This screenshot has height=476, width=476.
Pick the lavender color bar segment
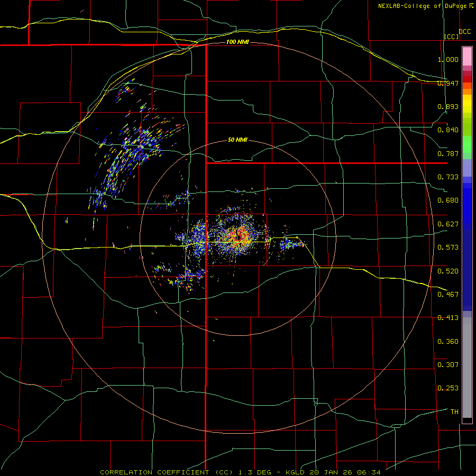pos(467,168)
